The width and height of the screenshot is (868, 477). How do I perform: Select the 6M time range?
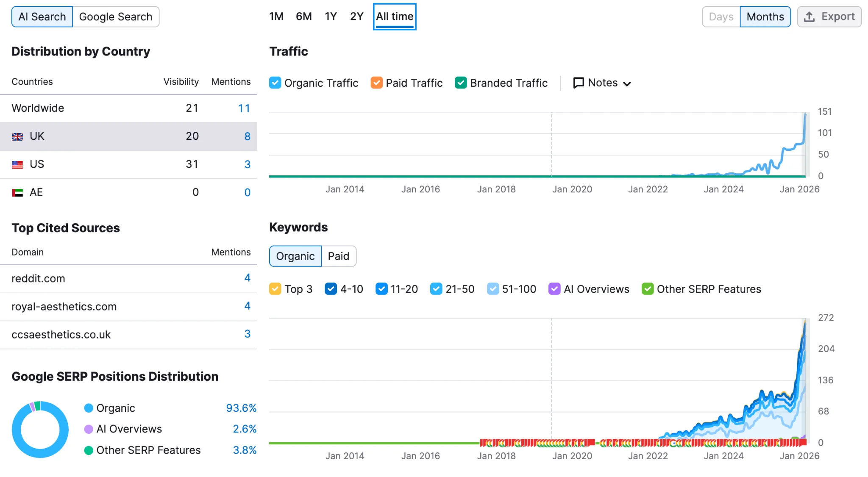[304, 17]
